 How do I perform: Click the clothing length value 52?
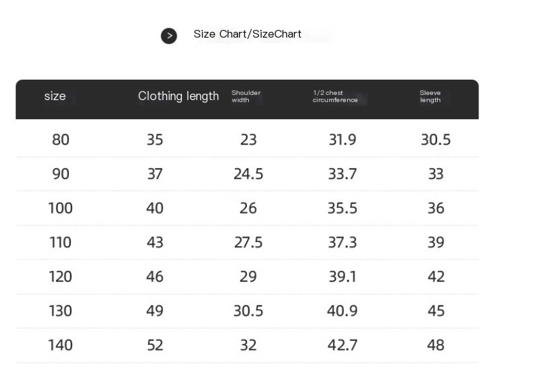click(x=155, y=345)
